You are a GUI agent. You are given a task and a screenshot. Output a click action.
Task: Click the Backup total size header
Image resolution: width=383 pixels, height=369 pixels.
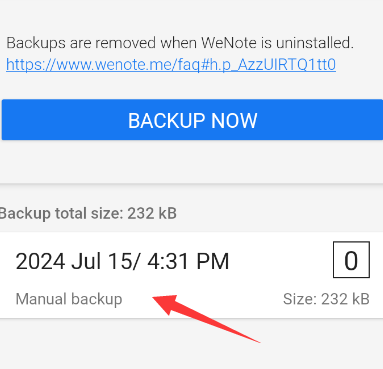(x=88, y=213)
